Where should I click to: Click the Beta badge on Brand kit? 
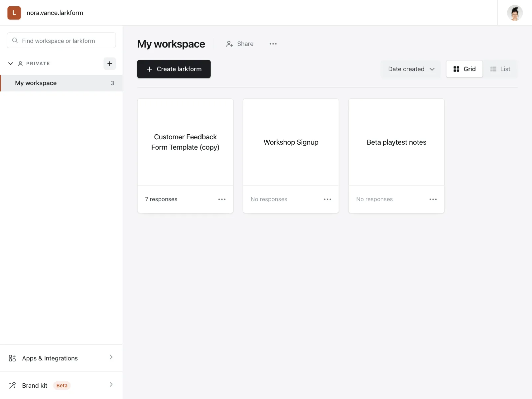(62, 385)
